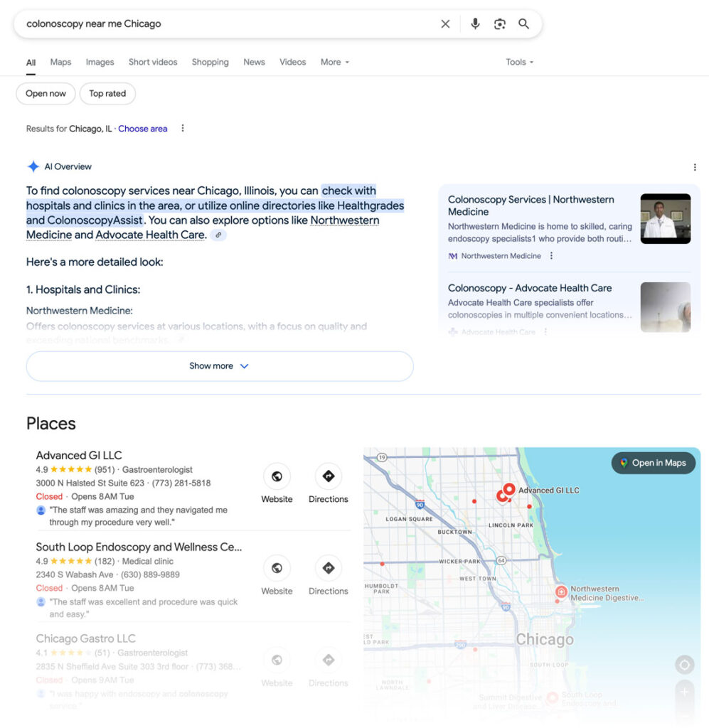This screenshot has height=728, width=709.
Task: Open the website globe icon for Chicago Gastro LLC
Action: pyautogui.click(x=277, y=660)
